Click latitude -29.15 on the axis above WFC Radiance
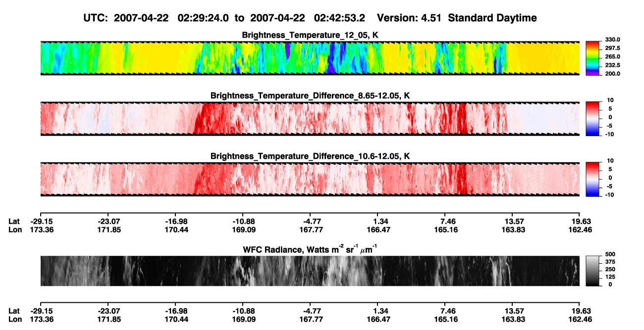Image resolution: width=644 pixels, height=330 pixels. click(x=41, y=221)
